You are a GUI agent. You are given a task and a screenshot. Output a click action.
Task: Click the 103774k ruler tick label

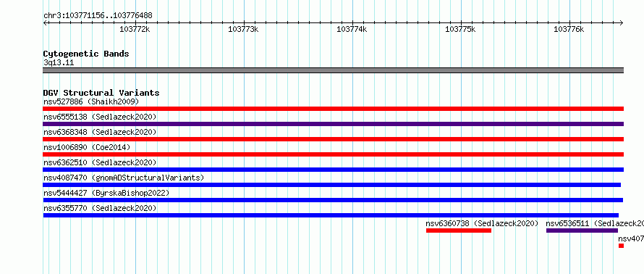pos(352,29)
